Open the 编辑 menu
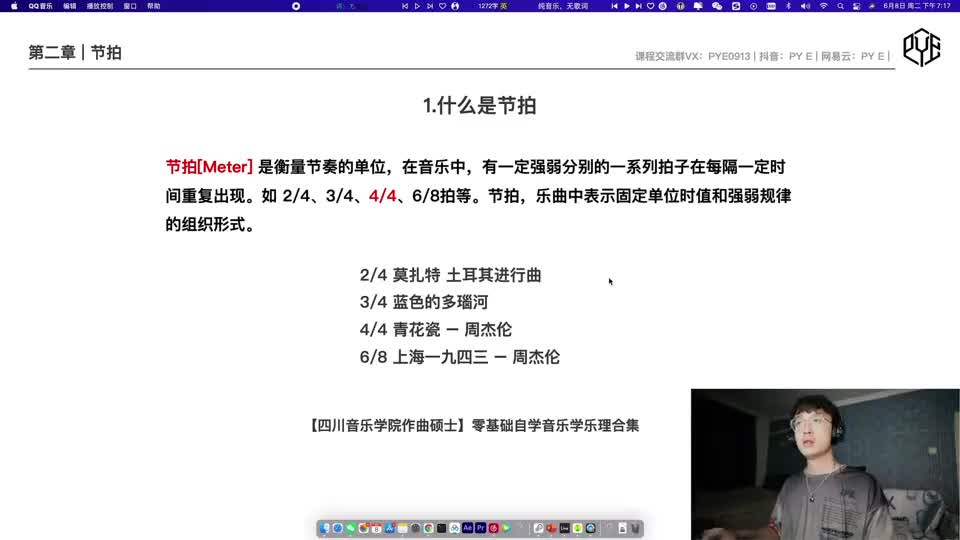 click(70, 6)
